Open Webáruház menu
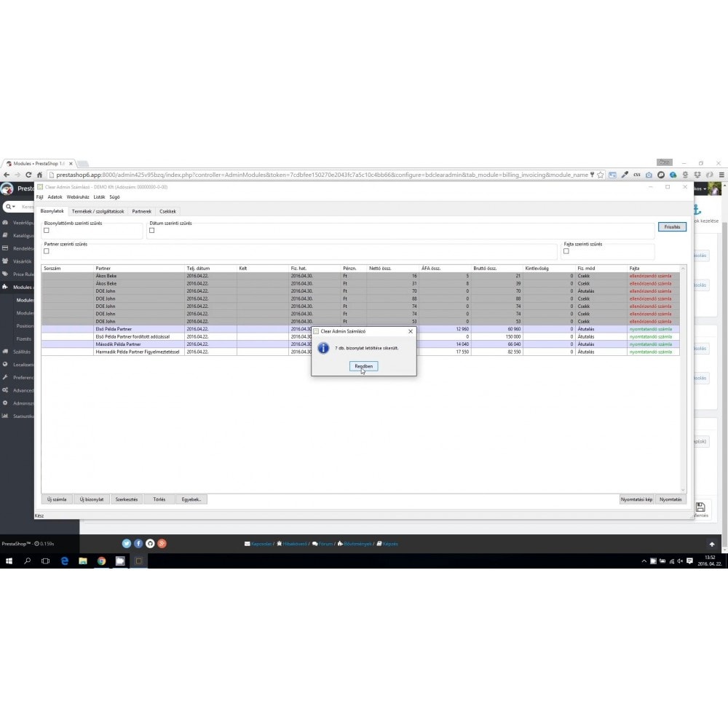 pos(78,197)
